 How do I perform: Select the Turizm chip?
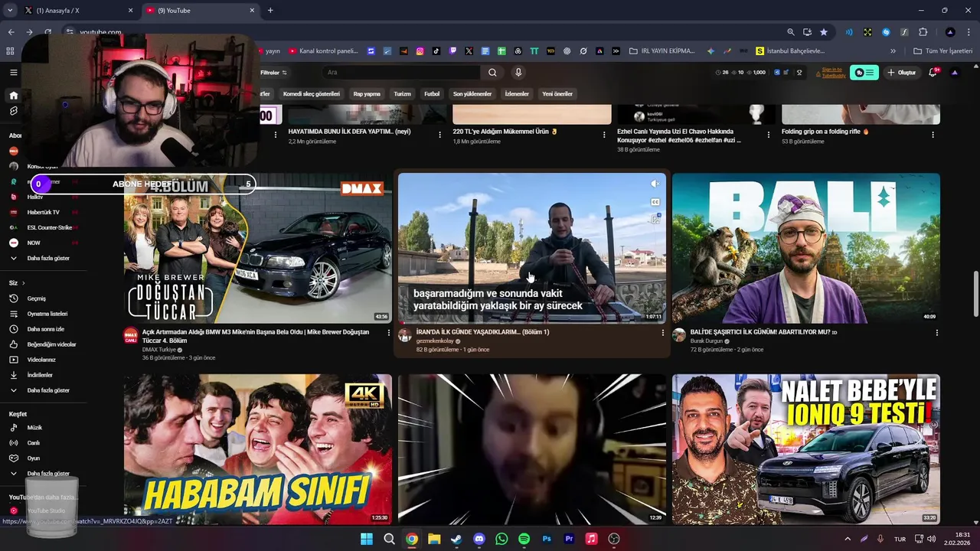click(x=402, y=94)
